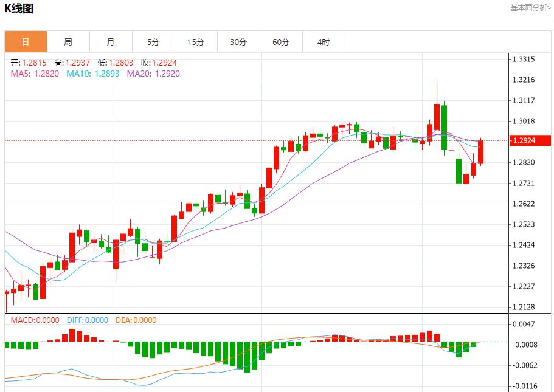Select the 日 daily chart tab

point(26,42)
